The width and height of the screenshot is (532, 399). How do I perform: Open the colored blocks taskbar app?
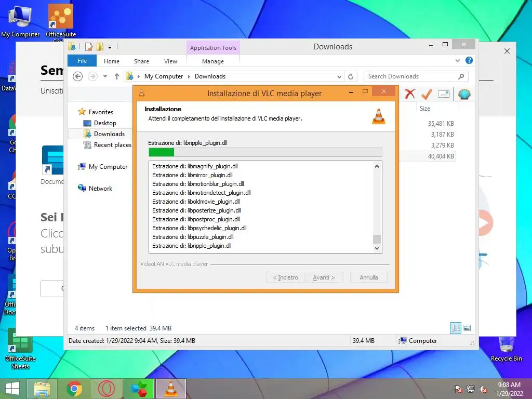(x=139, y=389)
